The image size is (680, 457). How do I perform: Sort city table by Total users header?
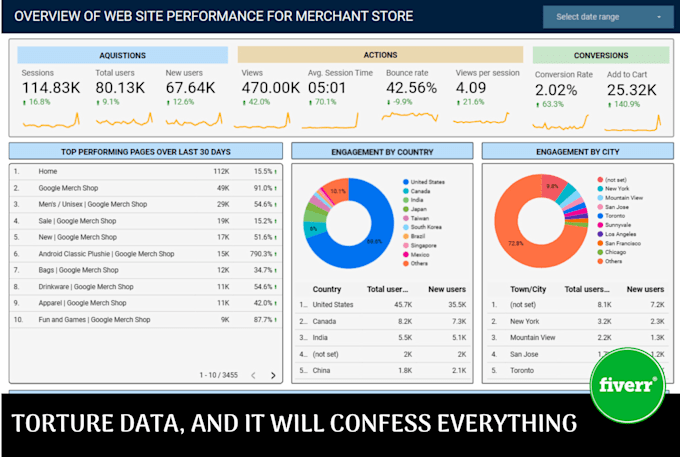tap(586, 289)
